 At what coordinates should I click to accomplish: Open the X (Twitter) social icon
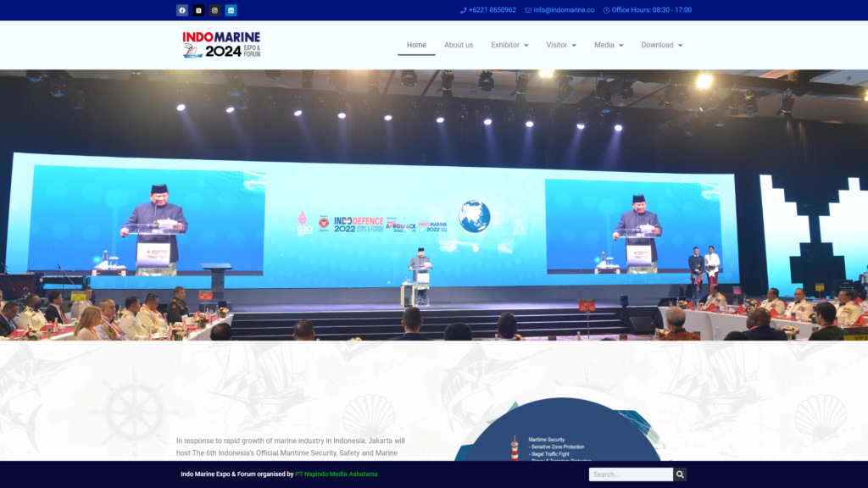coord(198,10)
